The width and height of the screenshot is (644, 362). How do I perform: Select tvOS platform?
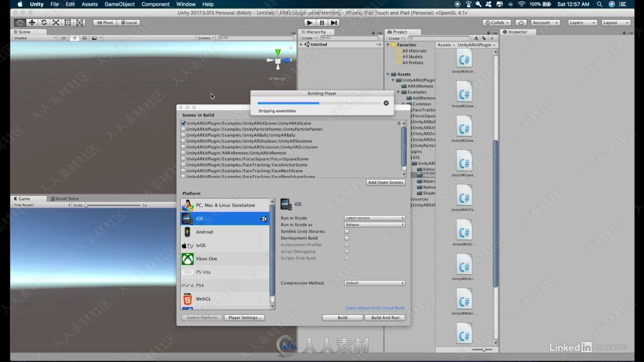(x=225, y=245)
